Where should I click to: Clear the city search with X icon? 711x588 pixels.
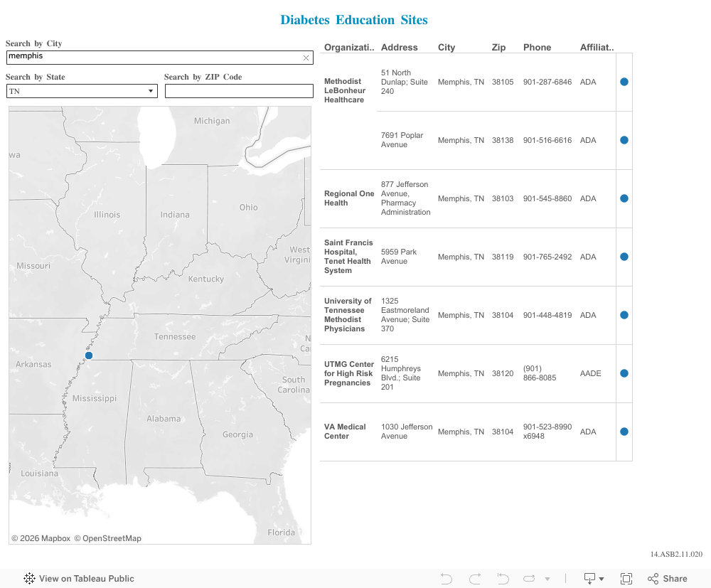pyautogui.click(x=306, y=58)
